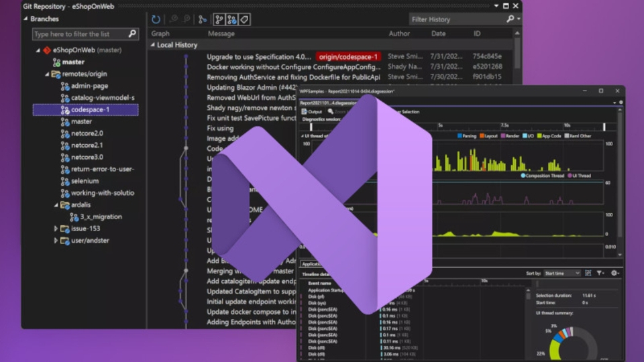Toggle Show Tags filter icon
This screenshot has width=644, height=362.
pyautogui.click(x=244, y=19)
